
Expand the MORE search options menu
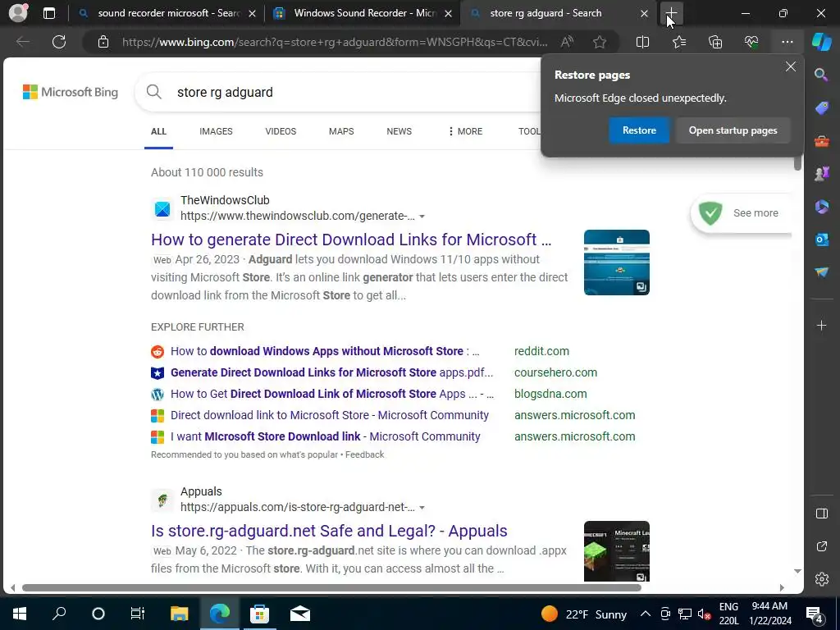465,131
